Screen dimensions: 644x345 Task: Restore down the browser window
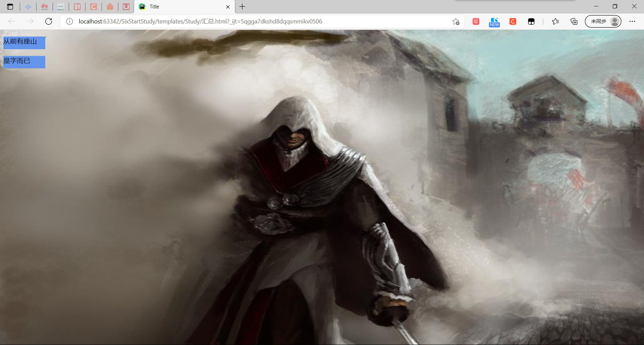[615, 6]
